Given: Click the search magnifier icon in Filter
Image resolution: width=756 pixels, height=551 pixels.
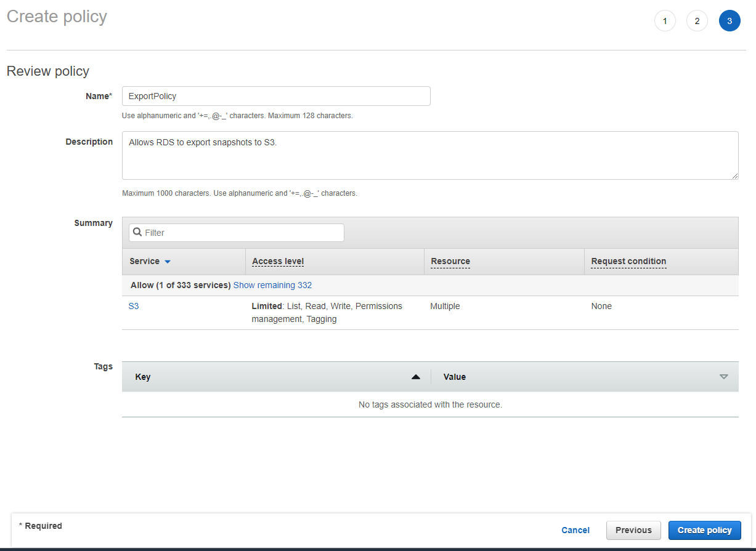Looking at the screenshot, I should click(x=137, y=233).
